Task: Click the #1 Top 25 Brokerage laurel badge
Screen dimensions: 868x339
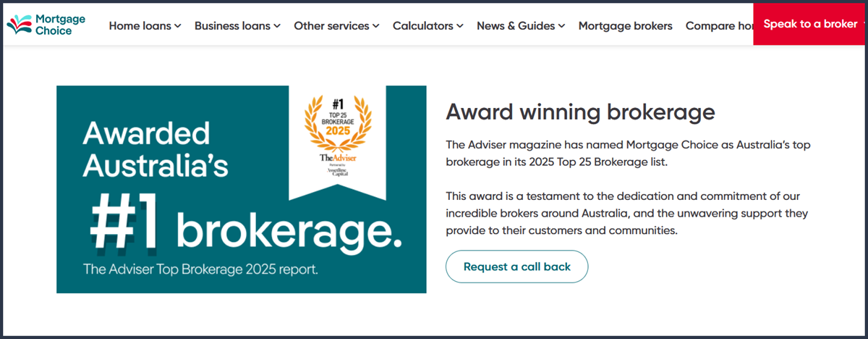Action: tap(338, 120)
